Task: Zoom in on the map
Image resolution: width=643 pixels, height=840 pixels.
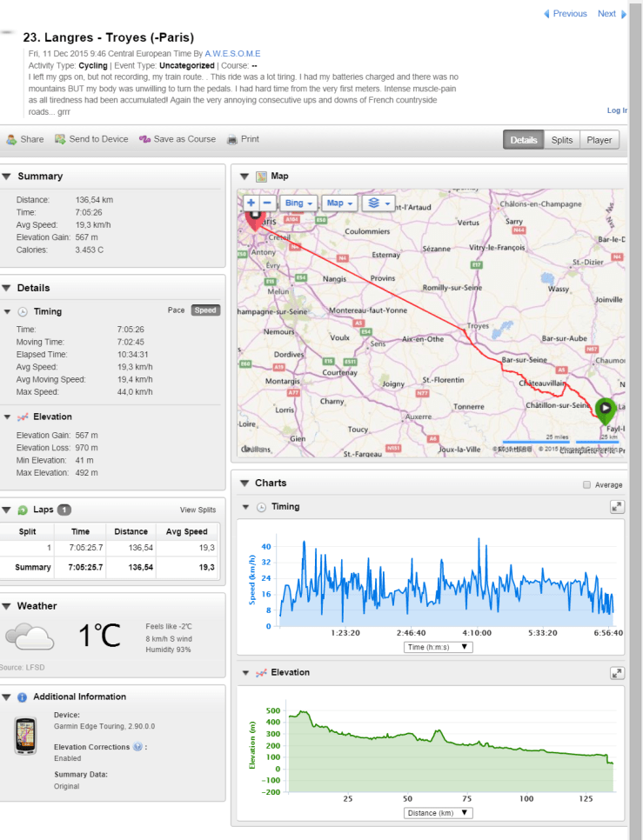Action: click(251, 203)
